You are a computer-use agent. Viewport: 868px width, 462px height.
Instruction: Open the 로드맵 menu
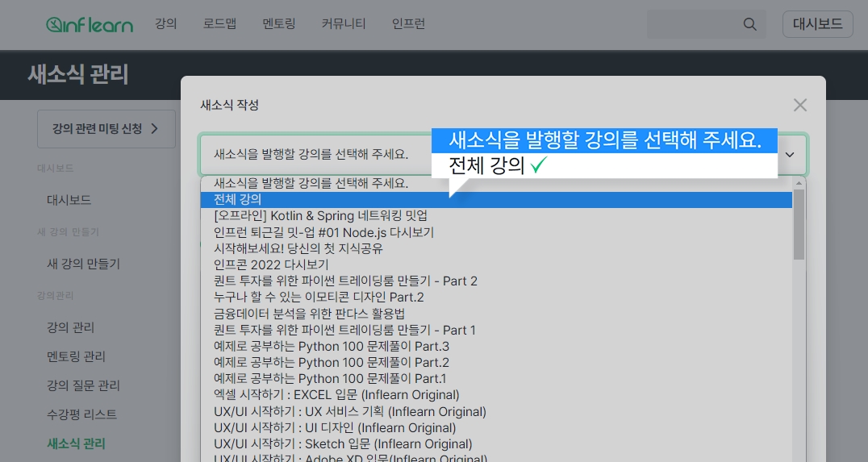(x=219, y=24)
